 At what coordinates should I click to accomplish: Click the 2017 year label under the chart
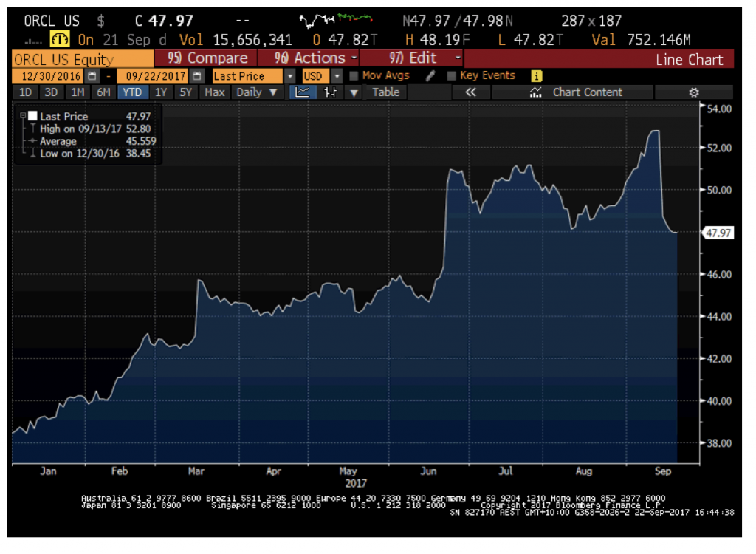(x=356, y=483)
